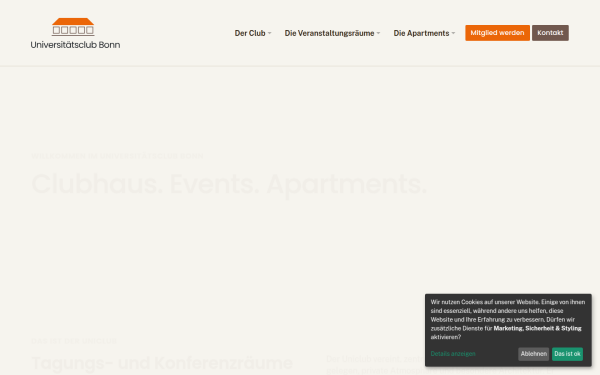Show cookie details via Details anzeigen

[453, 354]
